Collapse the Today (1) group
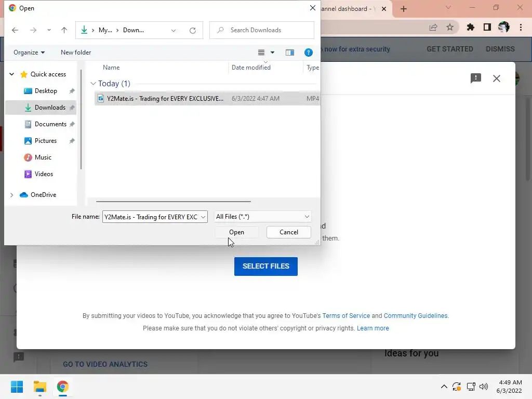This screenshot has width=532, height=399. pos(93,84)
